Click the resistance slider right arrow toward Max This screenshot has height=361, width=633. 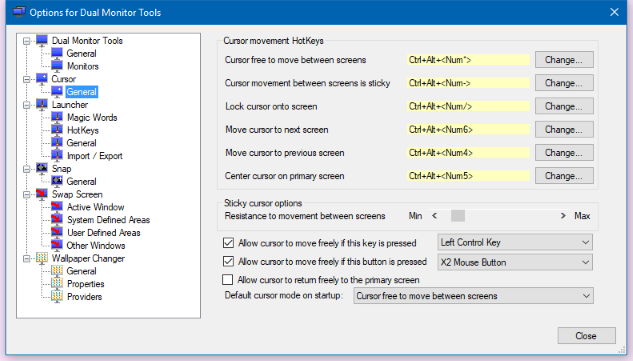point(563,216)
